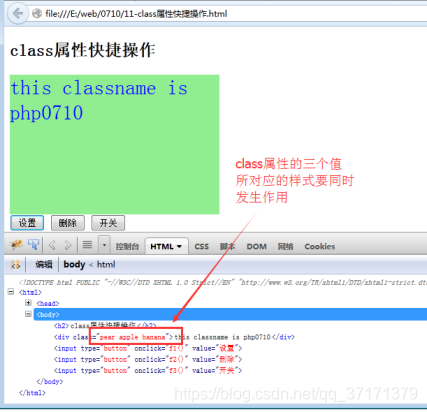Go back with the browser back arrow
Screen dimensions: 427x412
(x=18, y=14)
